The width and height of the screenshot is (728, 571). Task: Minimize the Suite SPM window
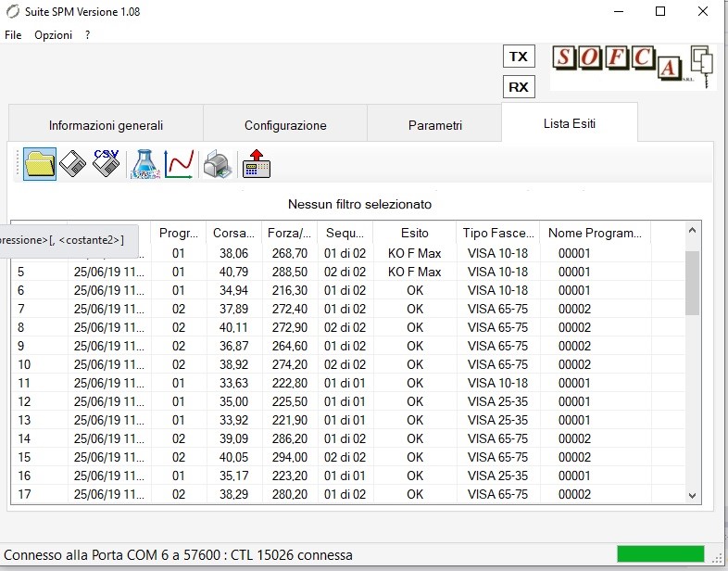tap(619, 12)
